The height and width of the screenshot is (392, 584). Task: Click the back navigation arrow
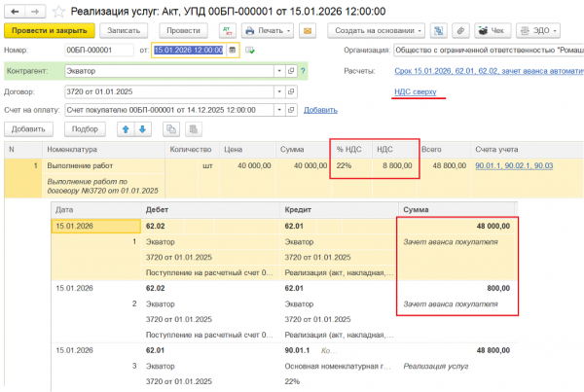pos(12,11)
